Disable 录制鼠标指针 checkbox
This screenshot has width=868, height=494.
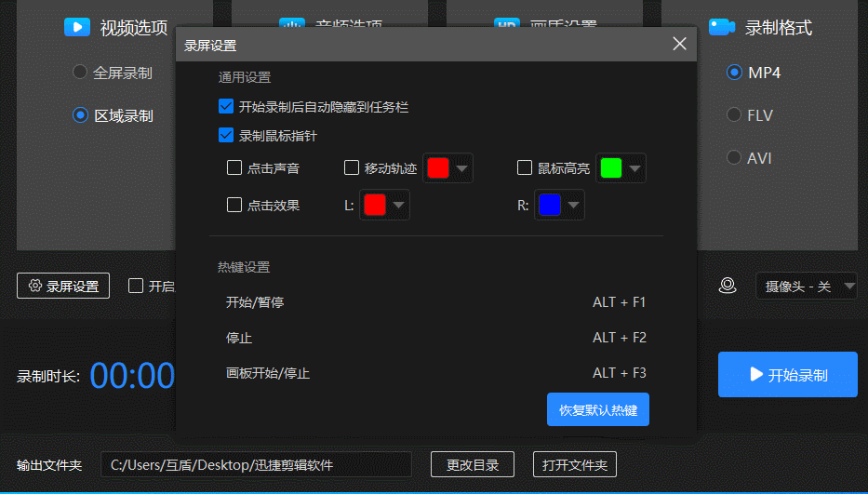226,136
